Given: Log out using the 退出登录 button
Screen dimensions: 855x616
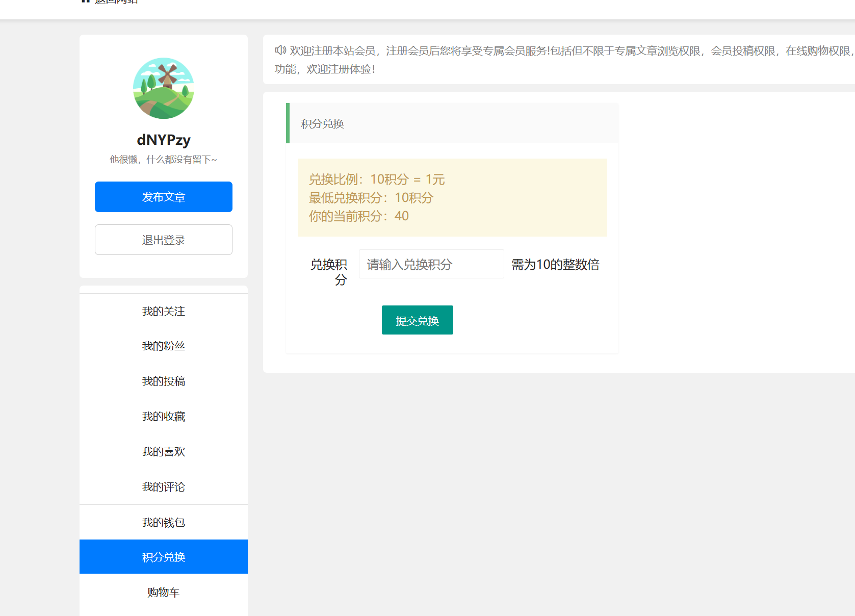Looking at the screenshot, I should pos(163,240).
